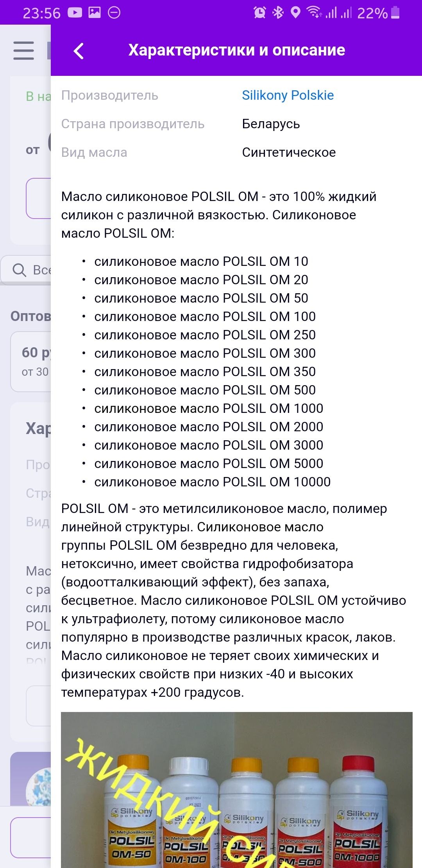Tap the 'Беларусь' country value
422x868 pixels.
coord(271,124)
